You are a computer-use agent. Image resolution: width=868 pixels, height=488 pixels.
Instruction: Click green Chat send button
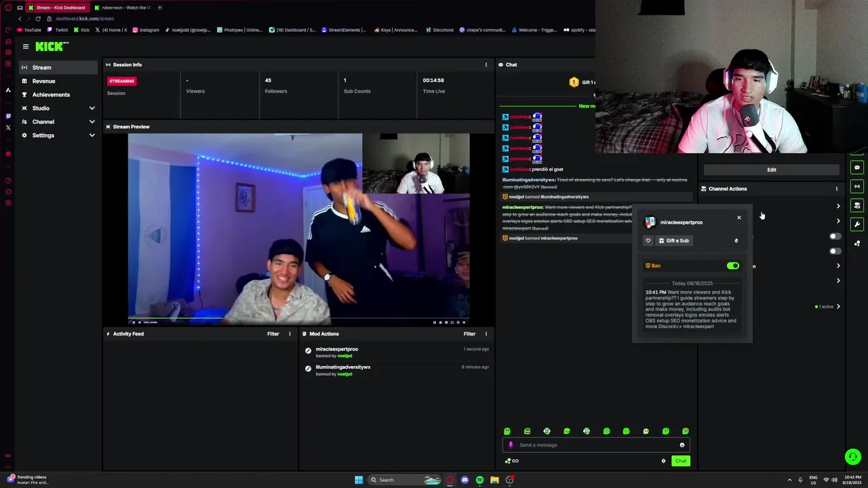(x=681, y=461)
